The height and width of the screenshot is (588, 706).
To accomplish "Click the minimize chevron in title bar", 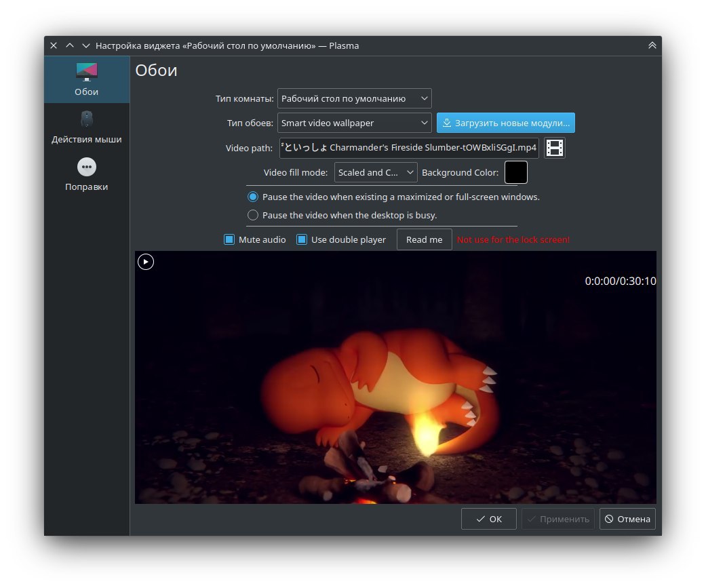I will click(86, 45).
